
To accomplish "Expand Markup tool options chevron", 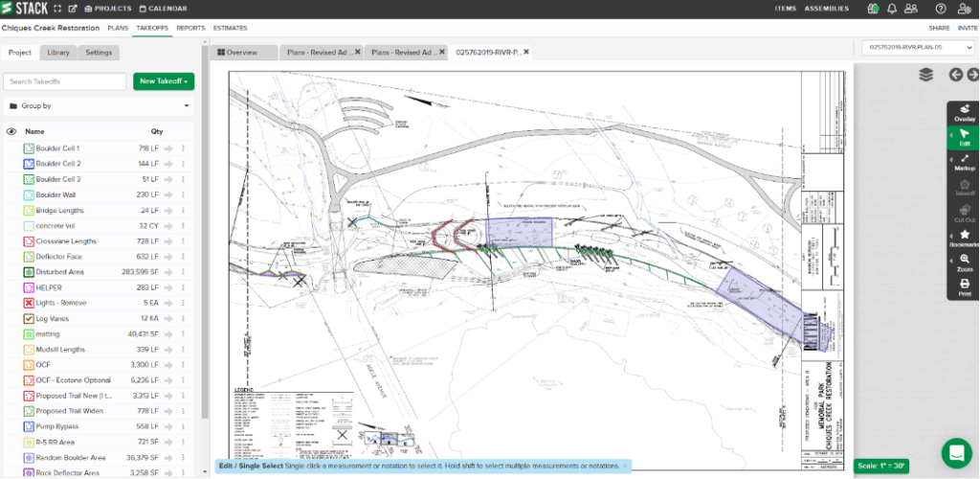I will (x=951, y=159).
